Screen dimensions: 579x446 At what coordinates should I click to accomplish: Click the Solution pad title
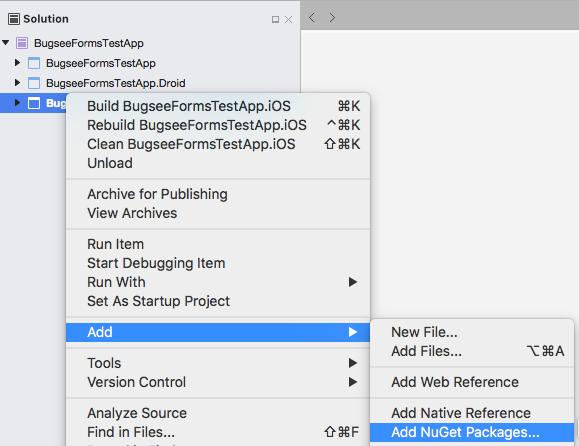pyautogui.click(x=46, y=19)
